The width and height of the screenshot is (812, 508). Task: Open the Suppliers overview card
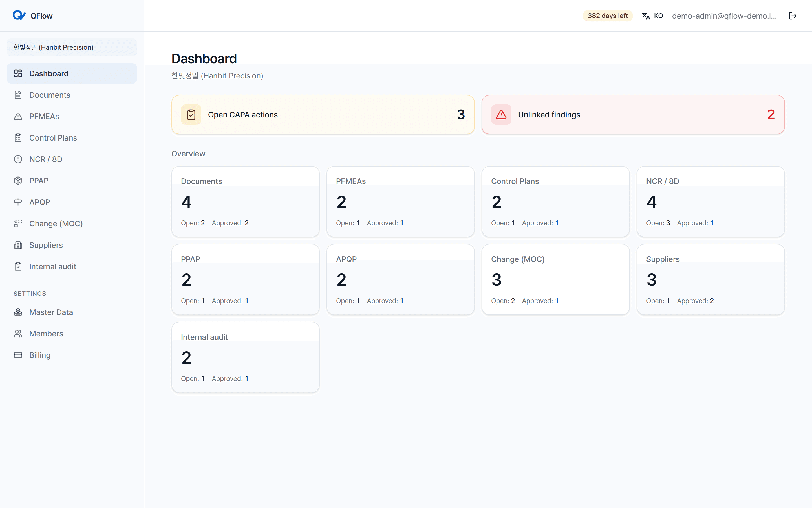710,279
